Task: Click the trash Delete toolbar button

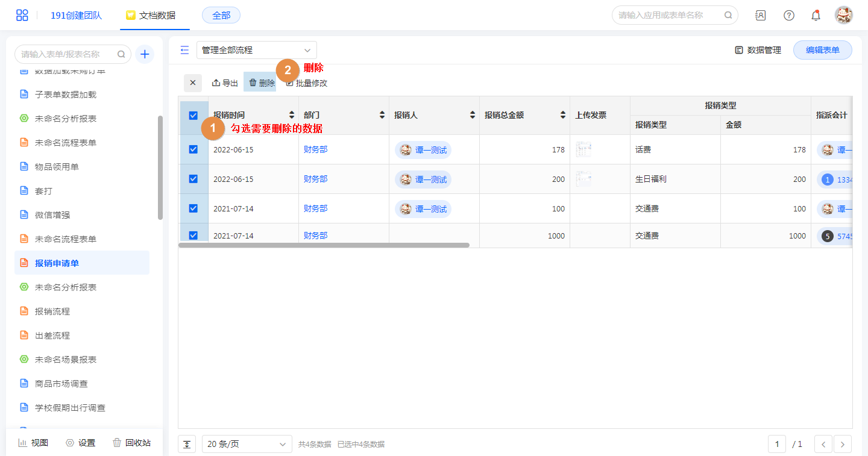Action: point(262,83)
